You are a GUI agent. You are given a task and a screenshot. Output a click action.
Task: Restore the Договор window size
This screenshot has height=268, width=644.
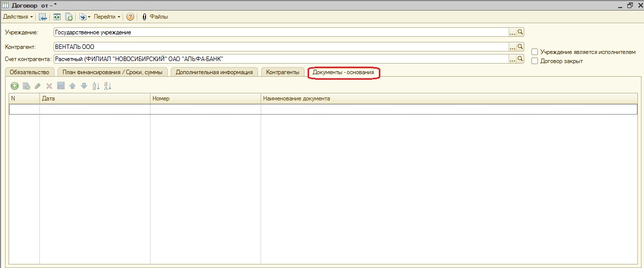point(630,5)
